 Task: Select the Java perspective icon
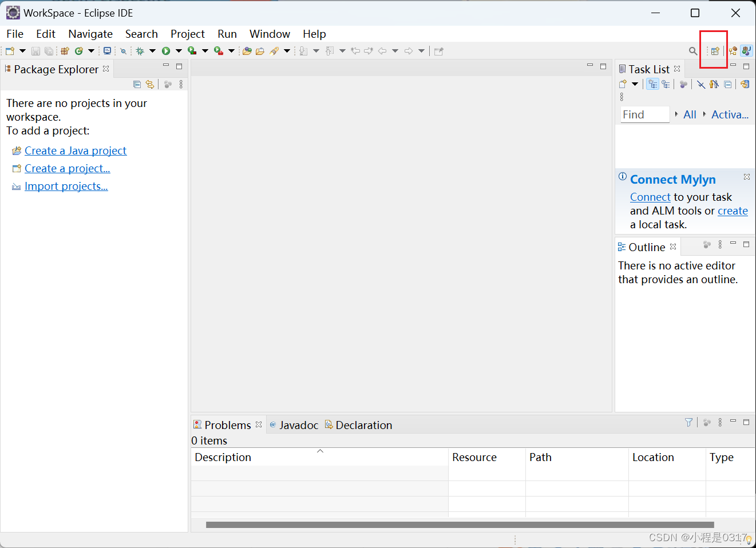click(746, 51)
